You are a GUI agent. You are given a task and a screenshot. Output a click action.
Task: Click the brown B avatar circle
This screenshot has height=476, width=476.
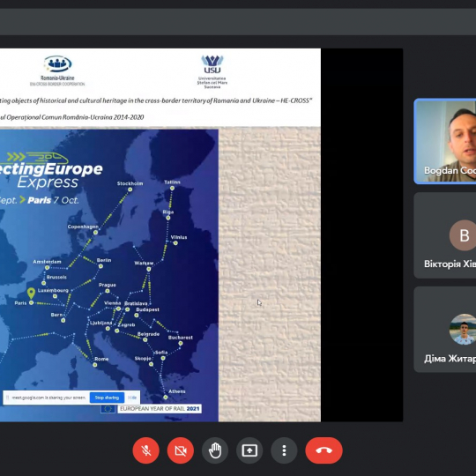(x=464, y=235)
